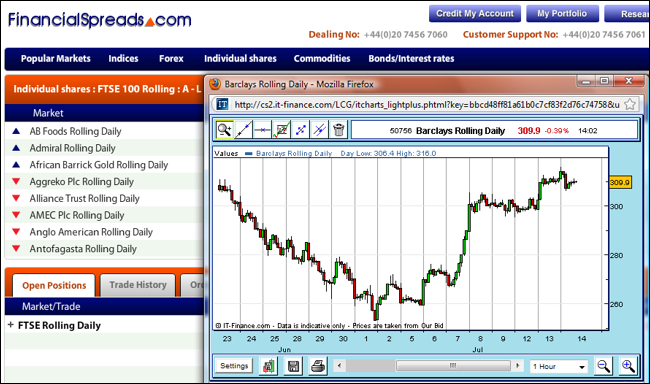Click the trash bin delete icon
Viewport: 650px width, 384px height.
pos(338,130)
